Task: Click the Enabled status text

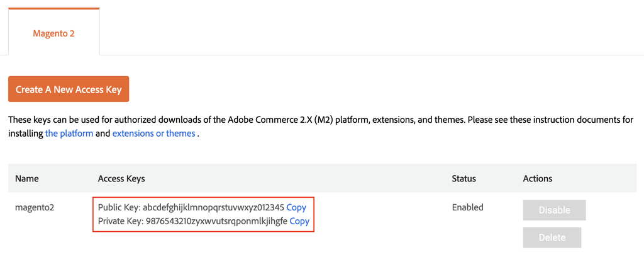Action: pyautogui.click(x=467, y=207)
